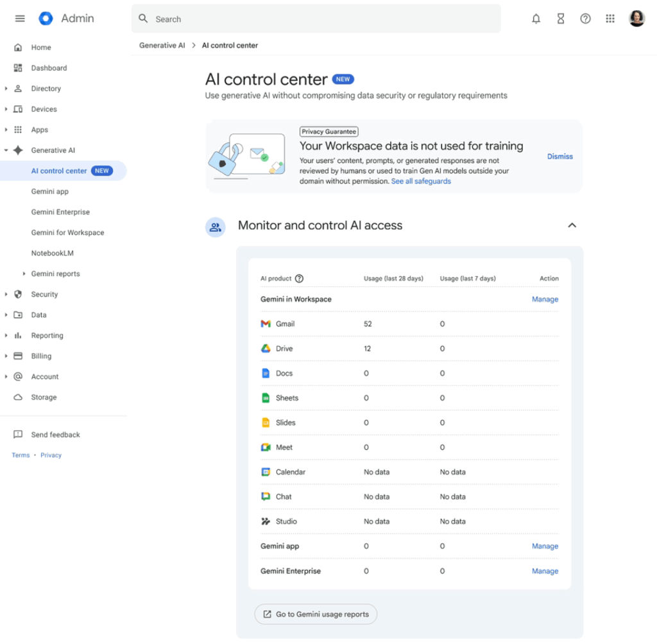This screenshot has width=657, height=644.
Task: Expand the Gemini reports submenu
Action: tap(24, 274)
